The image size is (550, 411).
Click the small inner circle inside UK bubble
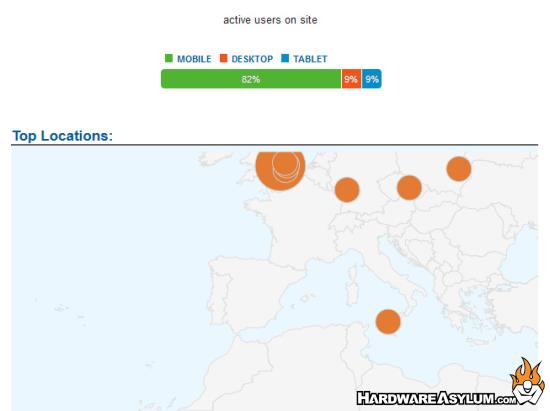pos(285,163)
